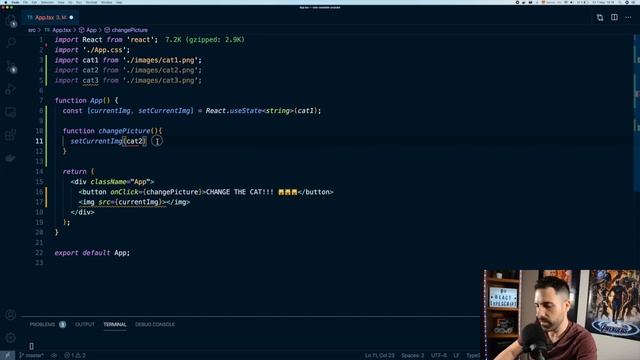Image resolution: width=640 pixels, height=360 pixels.
Task: Close App.tsx tab via unsaved dot
Action: (71, 18)
